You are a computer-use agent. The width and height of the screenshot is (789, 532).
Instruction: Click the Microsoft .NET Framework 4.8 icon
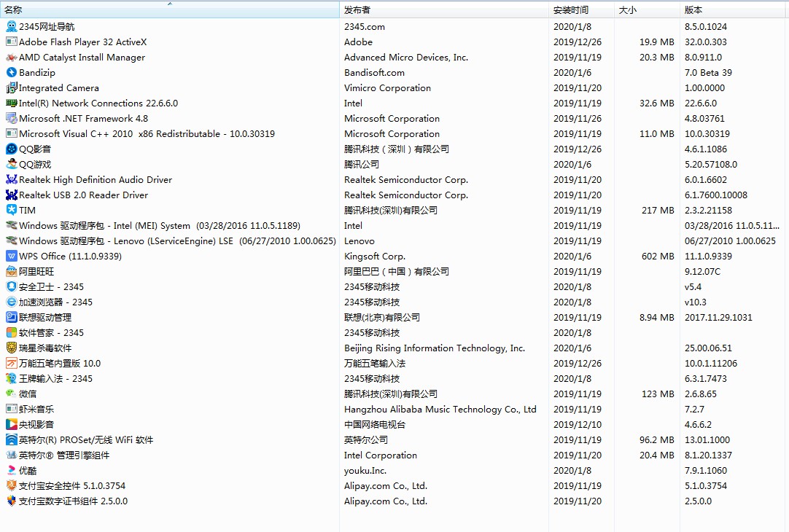11,119
